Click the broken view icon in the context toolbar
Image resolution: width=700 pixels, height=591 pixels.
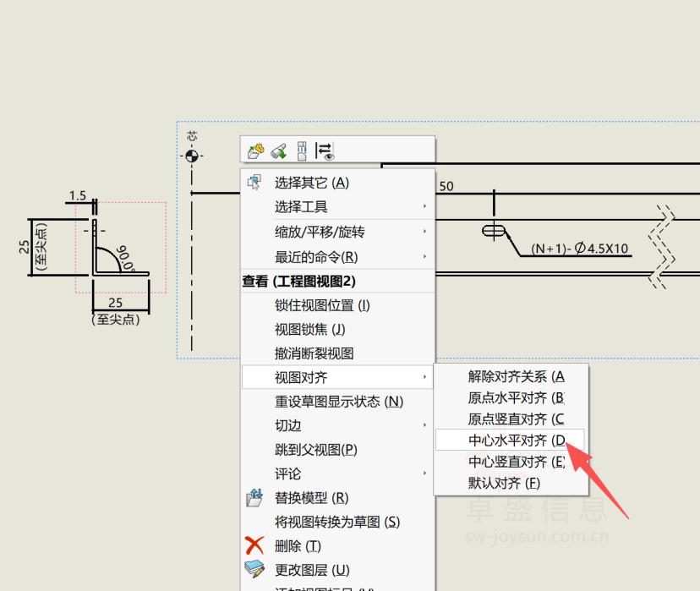[x=302, y=151]
